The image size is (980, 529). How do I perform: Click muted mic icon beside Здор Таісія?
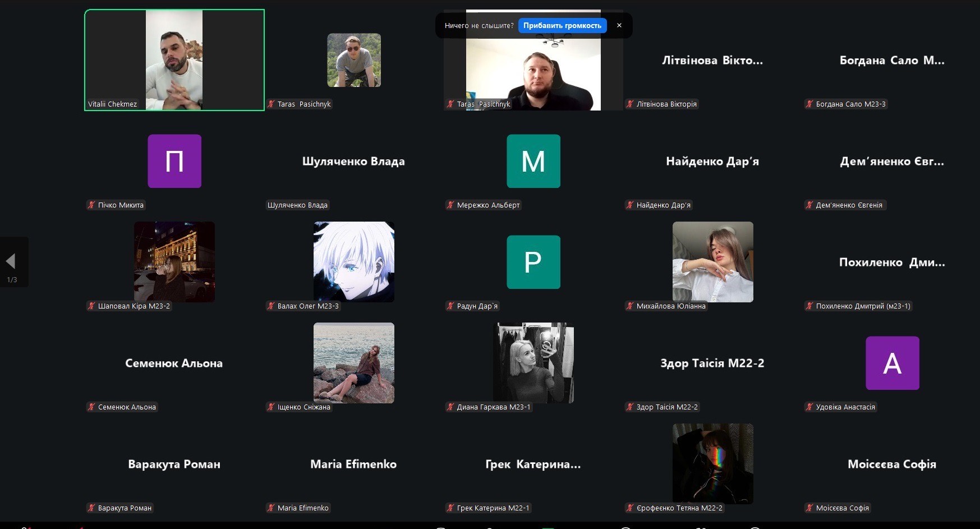(630, 407)
